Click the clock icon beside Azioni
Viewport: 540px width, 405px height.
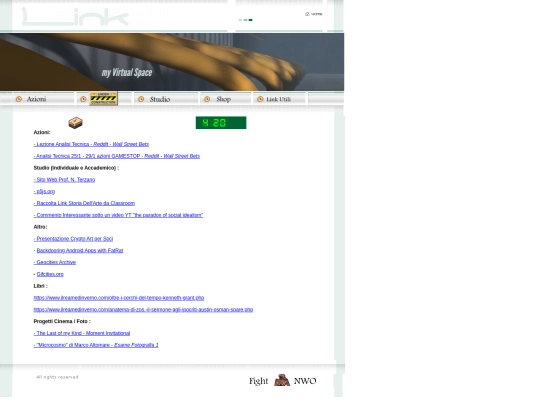pos(19,99)
